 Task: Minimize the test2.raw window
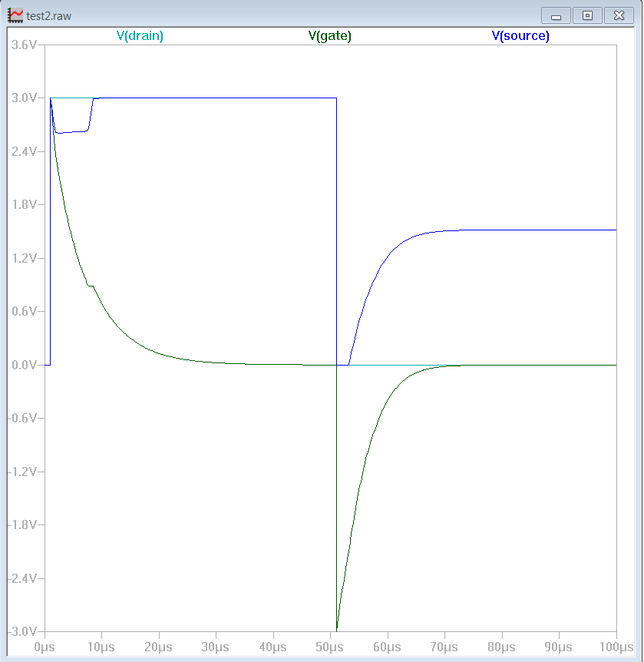[x=556, y=15]
